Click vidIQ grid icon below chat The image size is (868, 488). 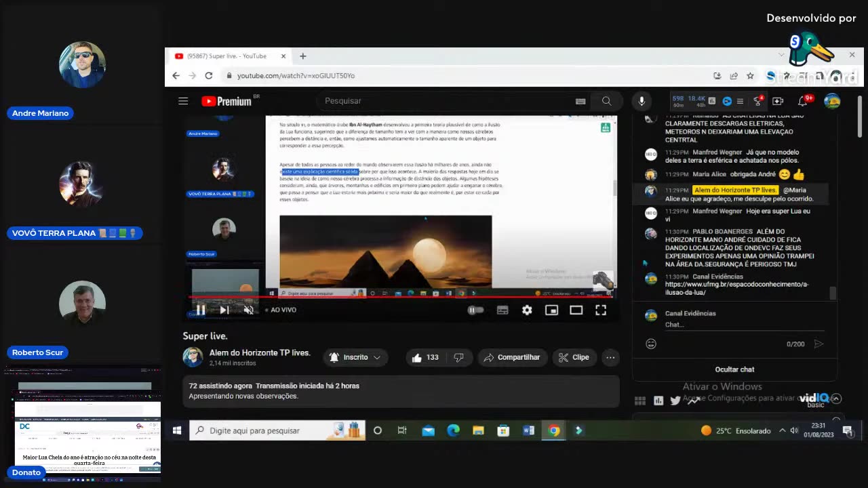[x=639, y=401]
